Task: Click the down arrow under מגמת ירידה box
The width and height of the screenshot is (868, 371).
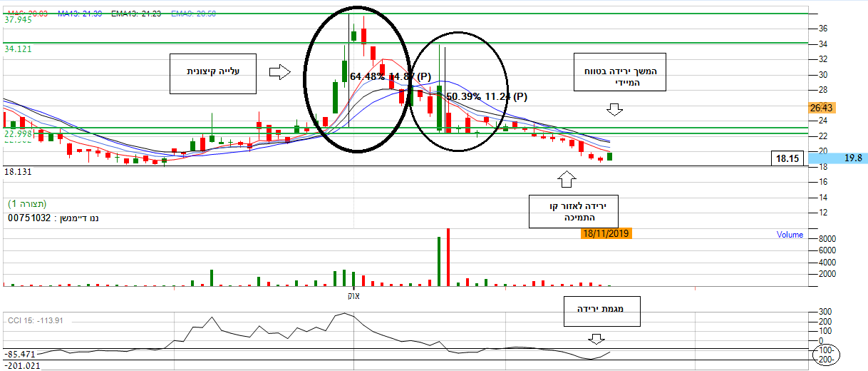Action: [x=596, y=339]
